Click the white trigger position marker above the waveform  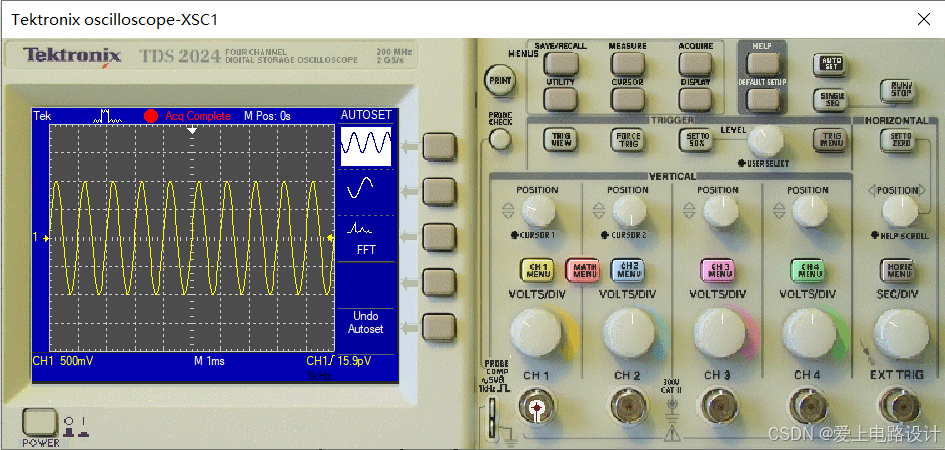click(x=192, y=130)
